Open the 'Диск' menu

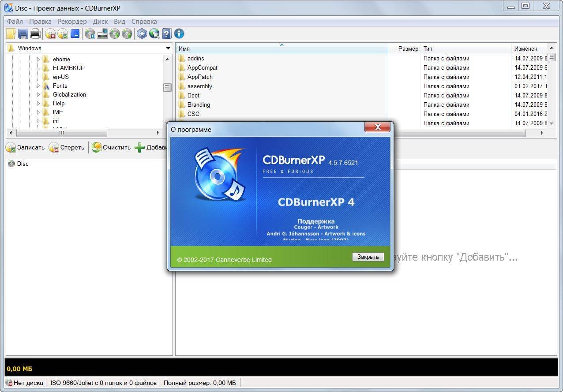click(100, 21)
